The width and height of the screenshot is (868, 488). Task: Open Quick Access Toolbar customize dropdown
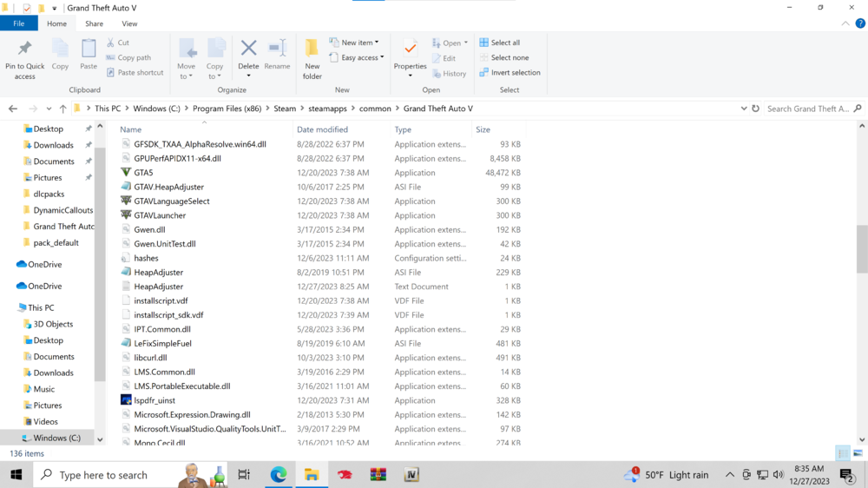[x=54, y=8]
